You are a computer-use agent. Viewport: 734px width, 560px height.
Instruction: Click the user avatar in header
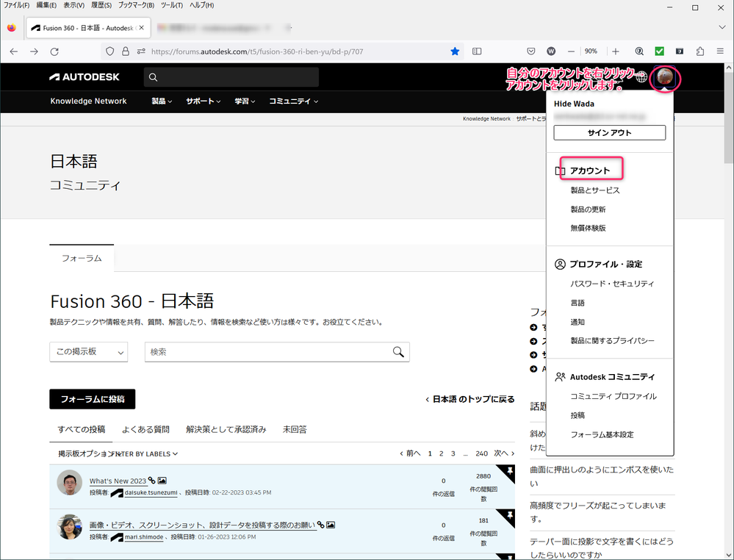(665, 76)
